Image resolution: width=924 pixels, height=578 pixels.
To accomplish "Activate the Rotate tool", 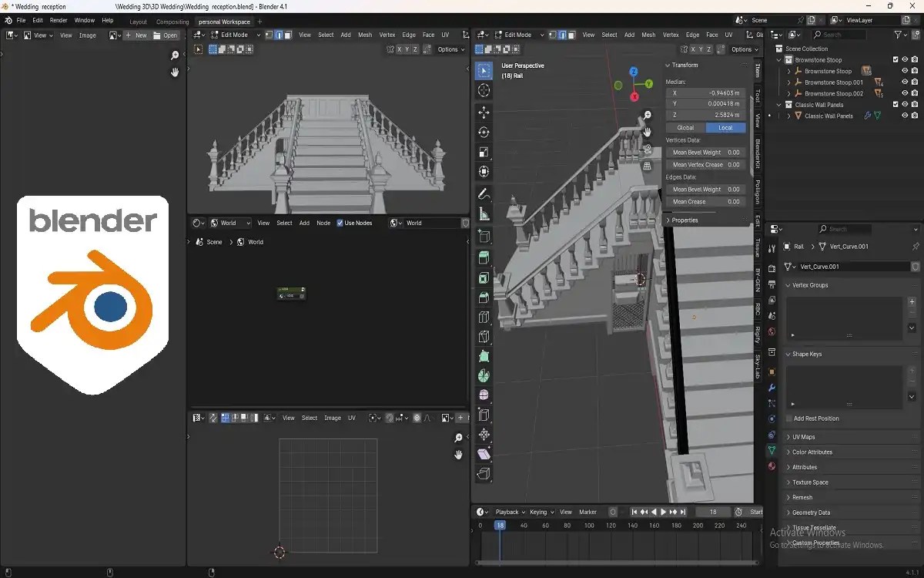I will [x=484, y=133].
